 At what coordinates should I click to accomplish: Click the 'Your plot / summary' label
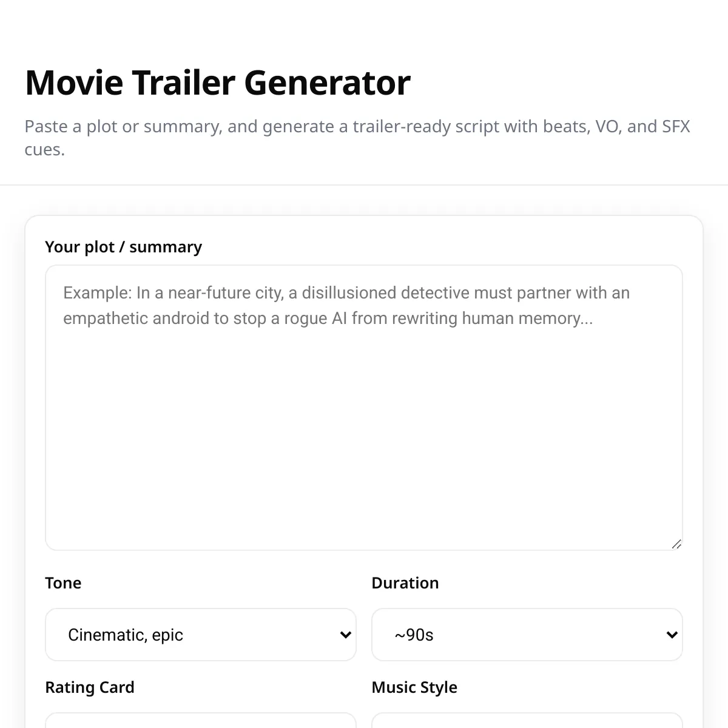(x=123, y=247)
